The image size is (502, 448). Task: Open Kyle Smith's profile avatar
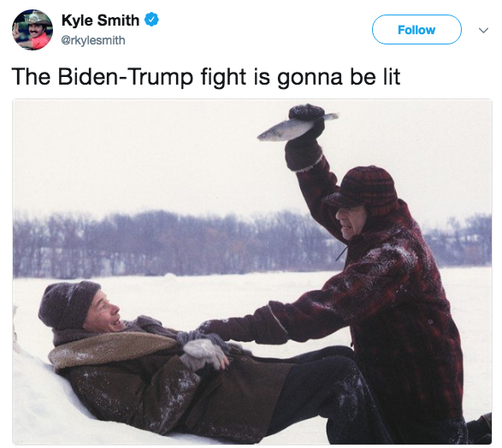coord(32,30)
